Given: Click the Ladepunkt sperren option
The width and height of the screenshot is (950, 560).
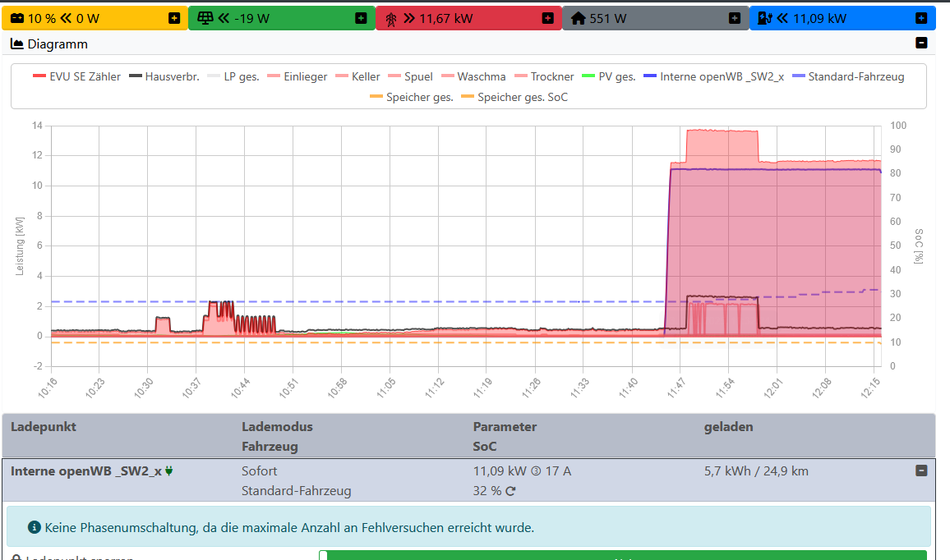Looking at the screenshot, I should [78, 558].
